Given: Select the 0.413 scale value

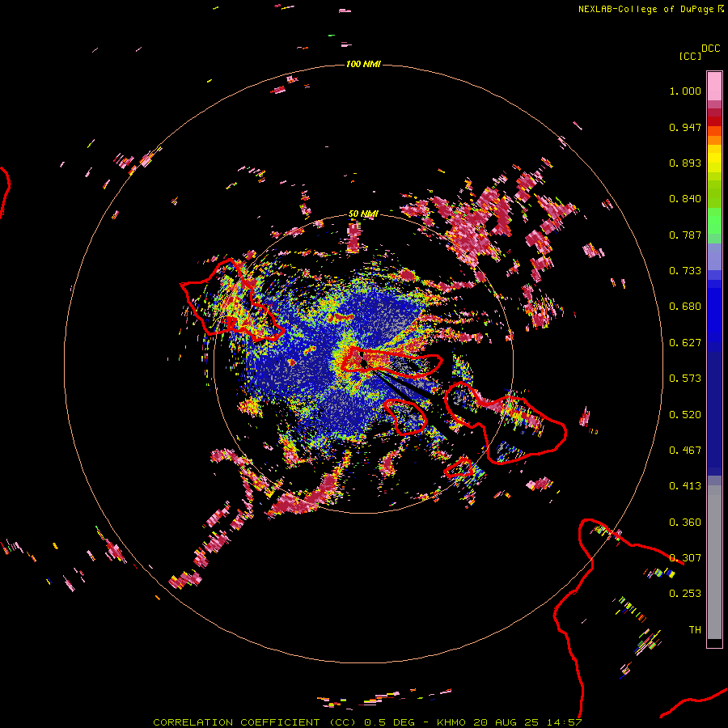Looking at the screenshot, I should click(x=685, y=486).
